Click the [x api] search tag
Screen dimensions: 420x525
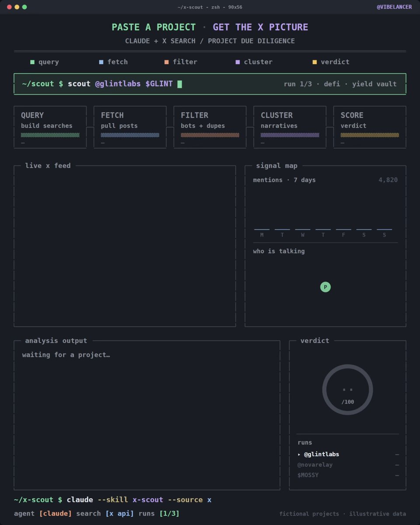click(x=119, y=513)
